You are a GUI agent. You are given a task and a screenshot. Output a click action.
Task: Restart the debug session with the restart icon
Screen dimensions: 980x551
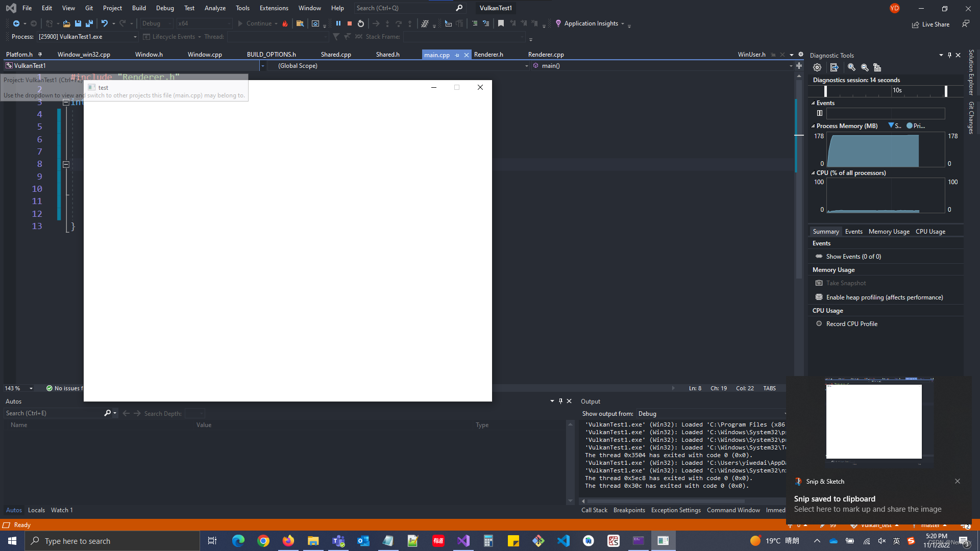pos(361,23)
